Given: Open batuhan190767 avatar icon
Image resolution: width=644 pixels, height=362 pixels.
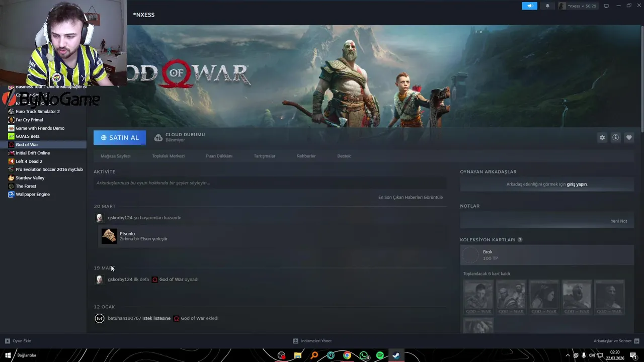Looking at the screenshot, I should [x=100, y=318].
